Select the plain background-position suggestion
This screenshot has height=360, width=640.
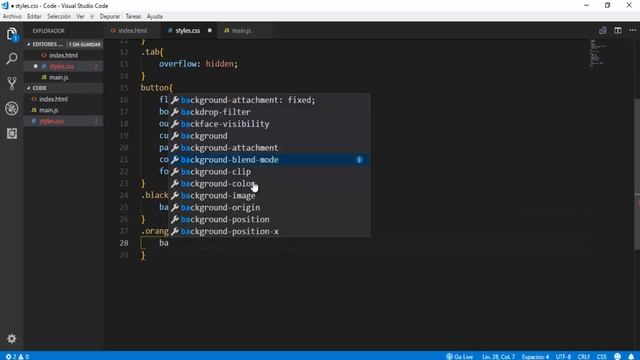(270, 219)
